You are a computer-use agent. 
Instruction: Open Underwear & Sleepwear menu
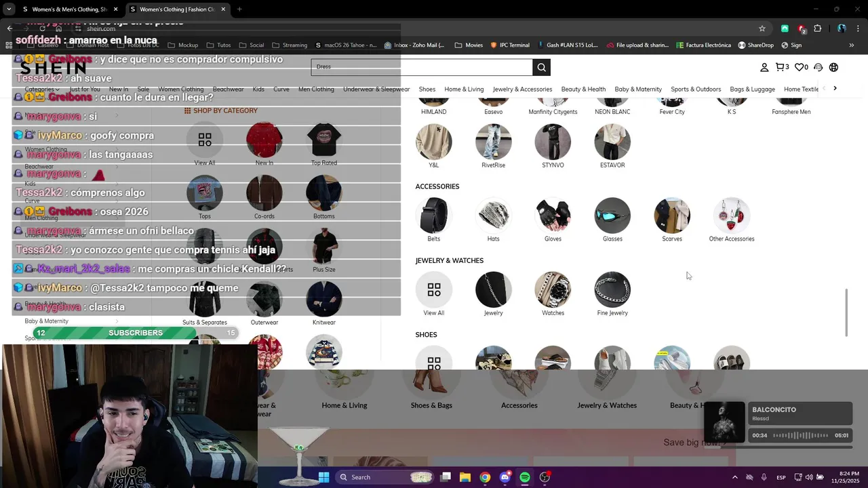376,89
